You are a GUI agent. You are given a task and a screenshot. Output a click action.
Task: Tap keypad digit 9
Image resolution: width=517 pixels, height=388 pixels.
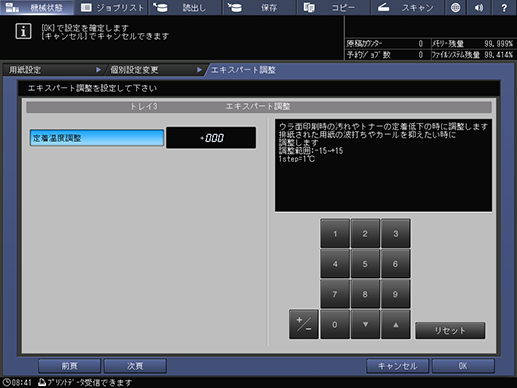click(x=395, y=294)
